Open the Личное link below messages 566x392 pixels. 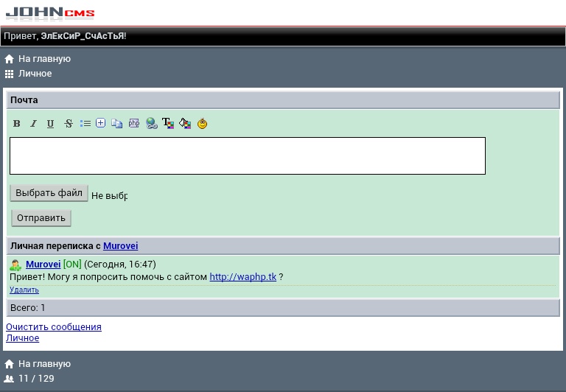coord(22,338)
